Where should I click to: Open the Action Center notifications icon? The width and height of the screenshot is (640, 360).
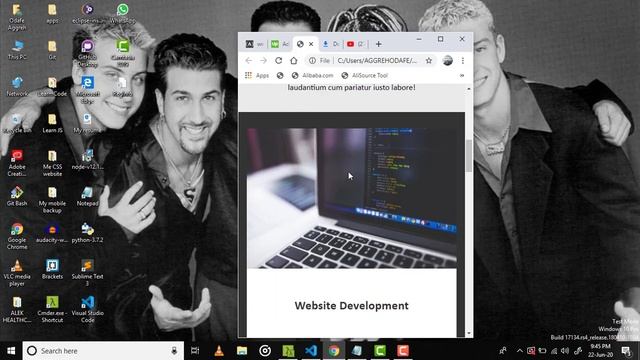[x=626, y=351]
